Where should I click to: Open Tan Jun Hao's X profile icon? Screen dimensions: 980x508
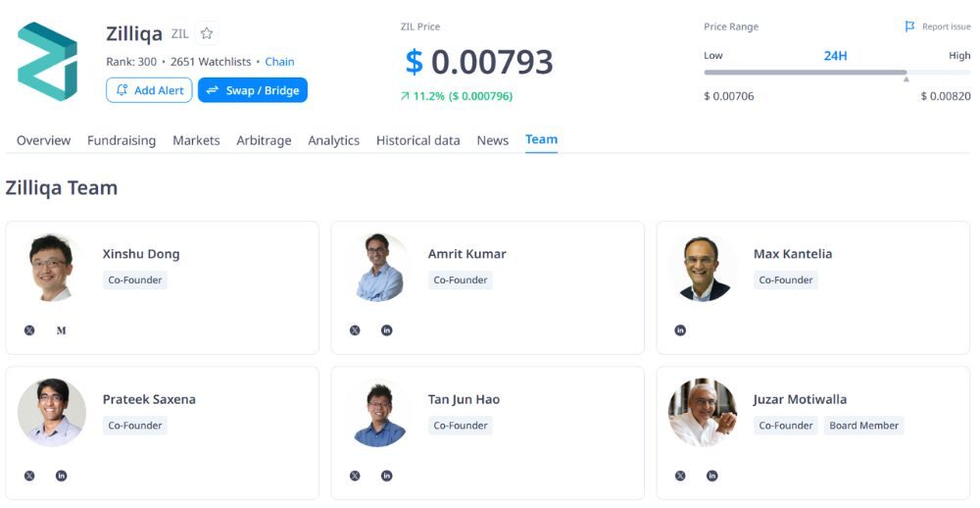[355, 476]
